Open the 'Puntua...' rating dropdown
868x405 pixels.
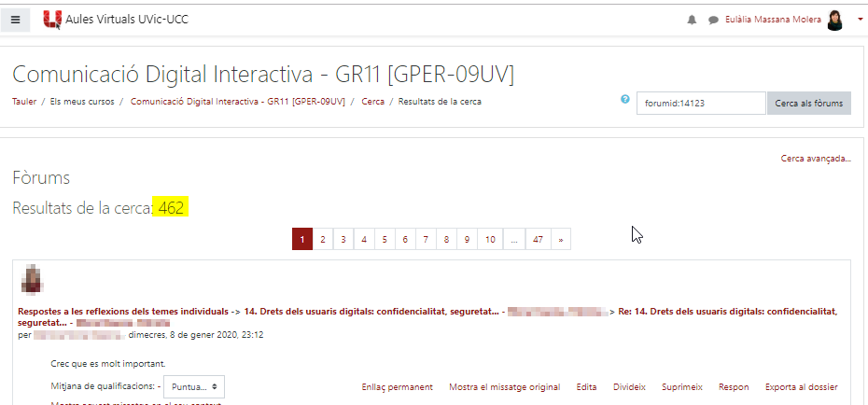tap(193, 386)
